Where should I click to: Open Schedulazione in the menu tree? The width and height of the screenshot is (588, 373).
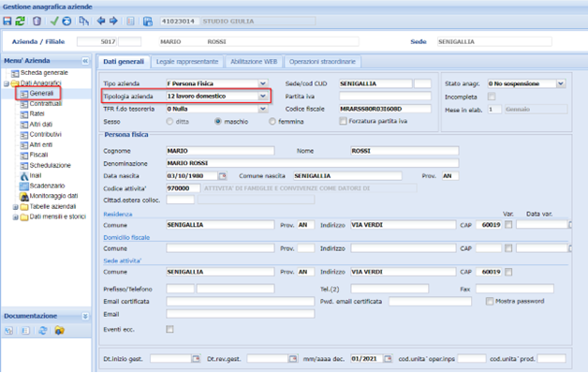click(x=50, y=165)
